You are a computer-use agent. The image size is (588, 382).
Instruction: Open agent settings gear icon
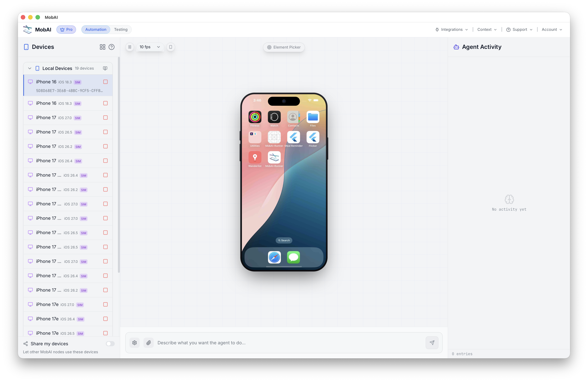[x=135, y=343]
